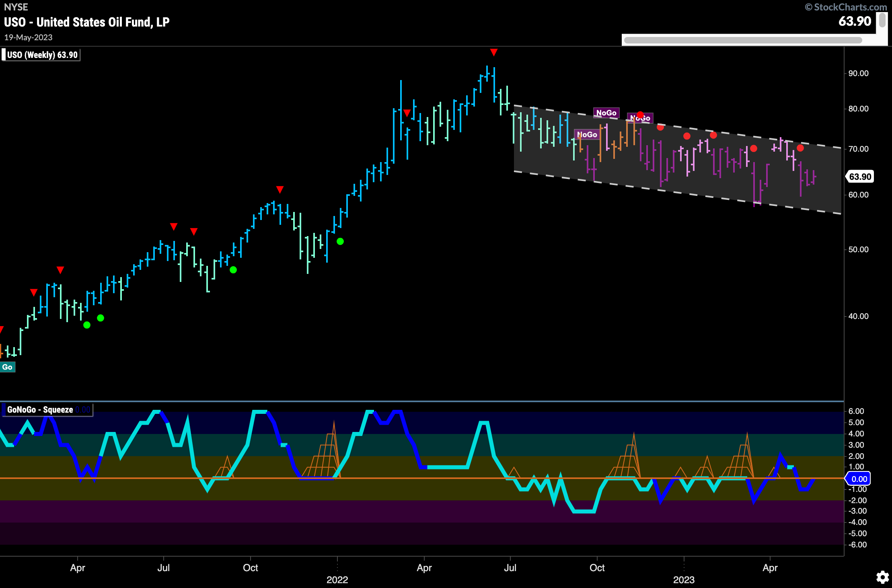
Task: Click the 63.90 price at top right
Action: [855, 21]
